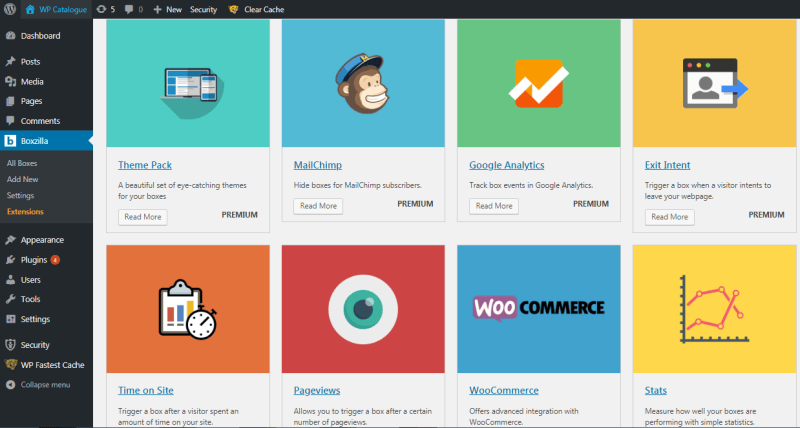Click the plus New icon in admin bar

(x=158, y=9)
